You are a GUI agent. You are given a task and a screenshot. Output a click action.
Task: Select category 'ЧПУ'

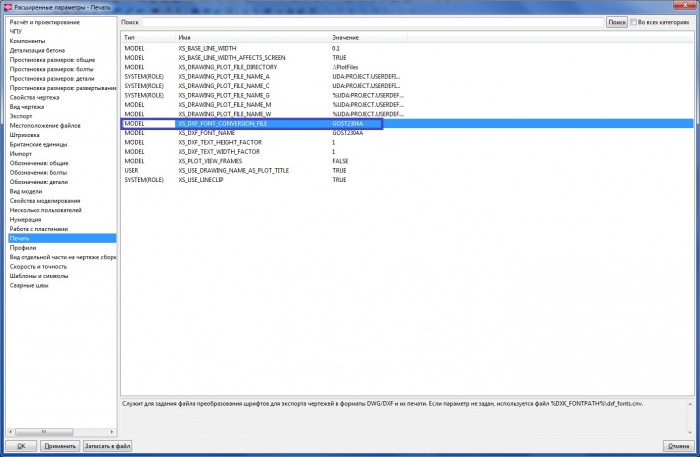(16, 31)
